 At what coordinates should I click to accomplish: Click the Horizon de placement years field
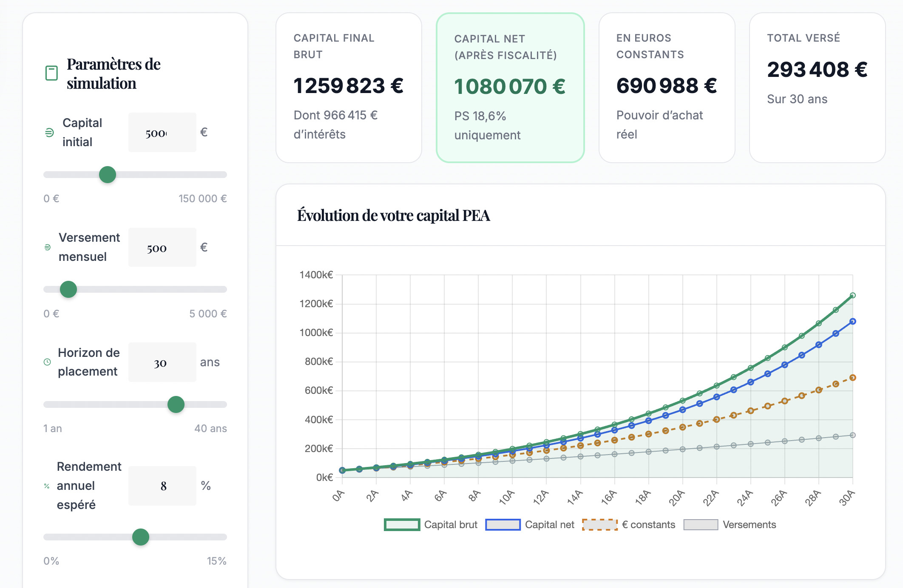coord(162,362)
